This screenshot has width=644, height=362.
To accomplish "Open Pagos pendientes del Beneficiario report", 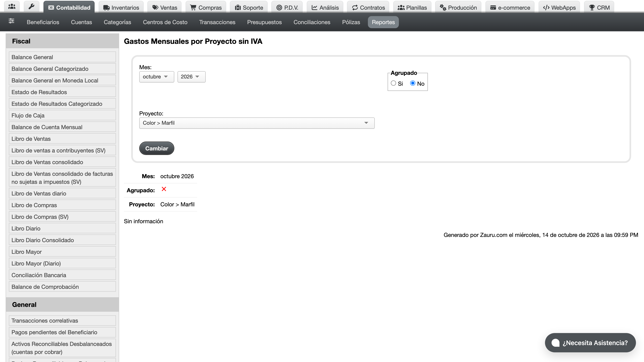I will point(62,332).
